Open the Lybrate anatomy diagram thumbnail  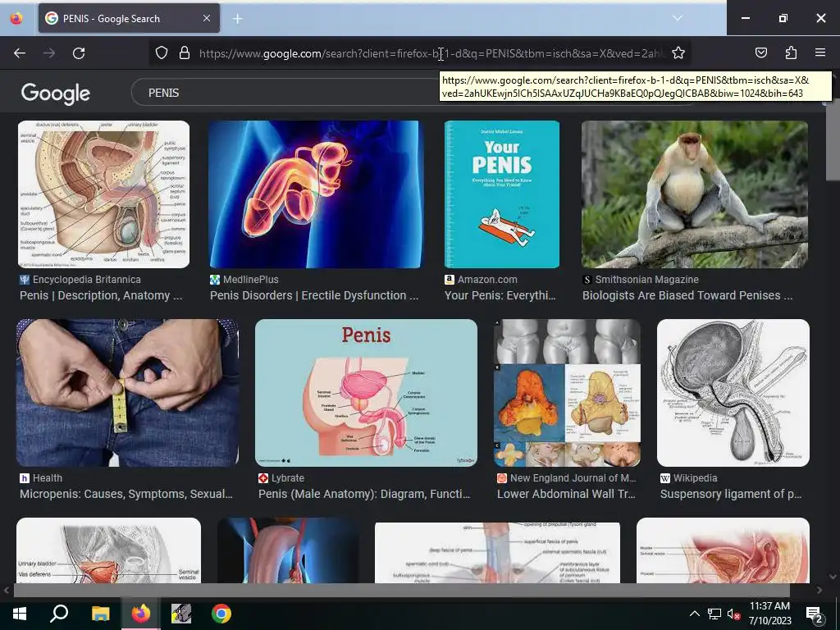click(x=367, y=393)
